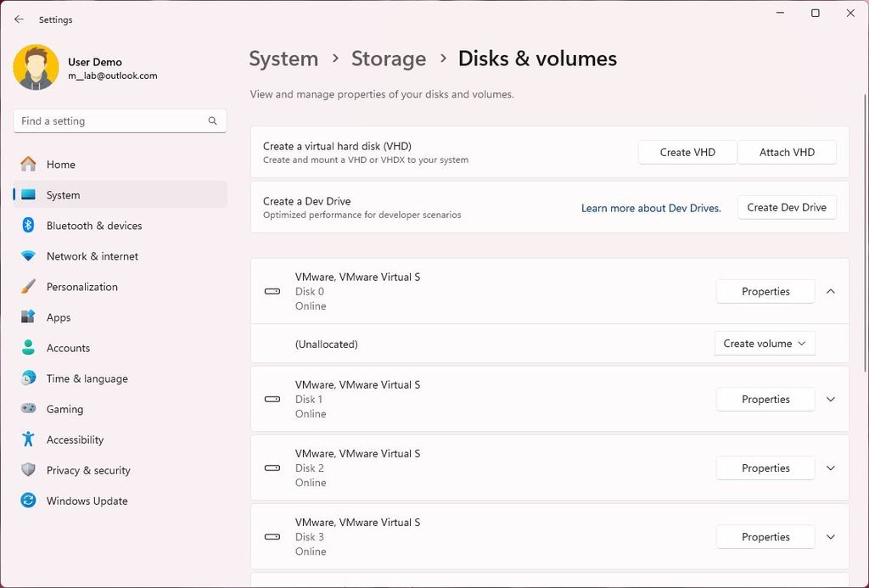Click Storage in the breadcrumb path
The image size is (869, 588).
(x=389, y=59)
